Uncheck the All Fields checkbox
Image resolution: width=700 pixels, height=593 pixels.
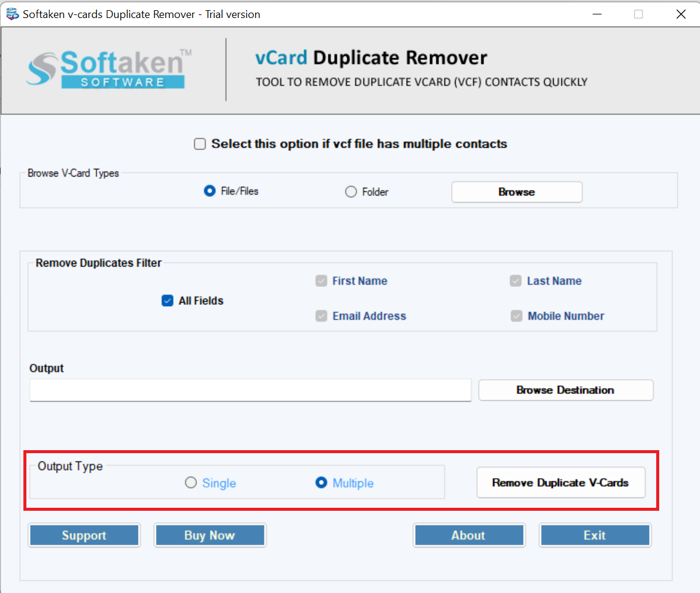pyautogui.click(x=167, y=301)
